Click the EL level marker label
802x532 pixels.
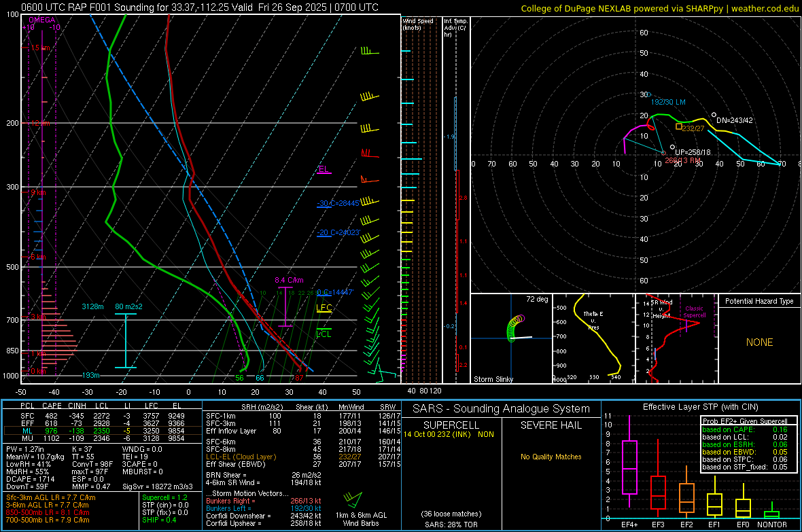point(324,169)
